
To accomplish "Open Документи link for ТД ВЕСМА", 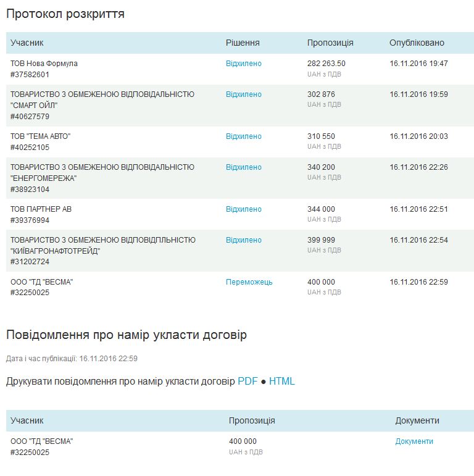I will (x=414, y=441).
